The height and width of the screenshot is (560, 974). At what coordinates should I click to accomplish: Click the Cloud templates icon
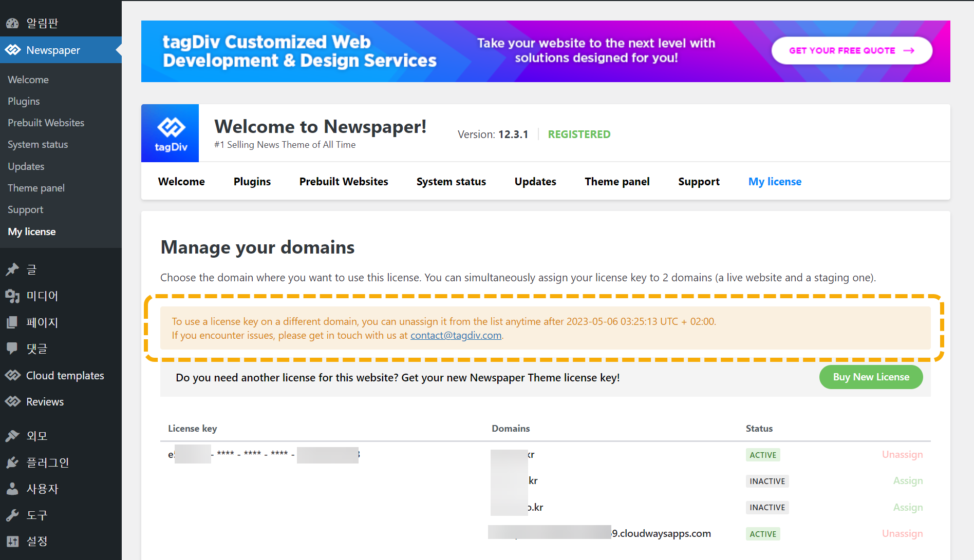[x=12, y=375]
